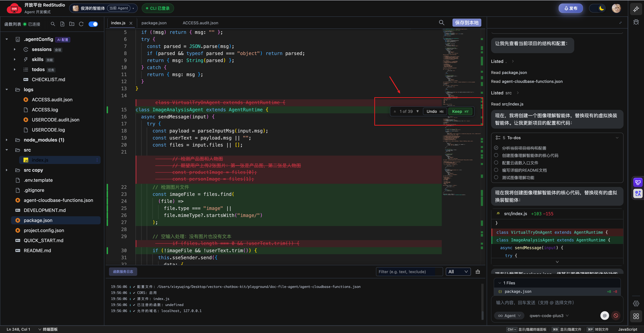Toggle the 测试图像理解功能 to-do circle
The height and width of the screenshot is (333, 644).
click(496, 177)
